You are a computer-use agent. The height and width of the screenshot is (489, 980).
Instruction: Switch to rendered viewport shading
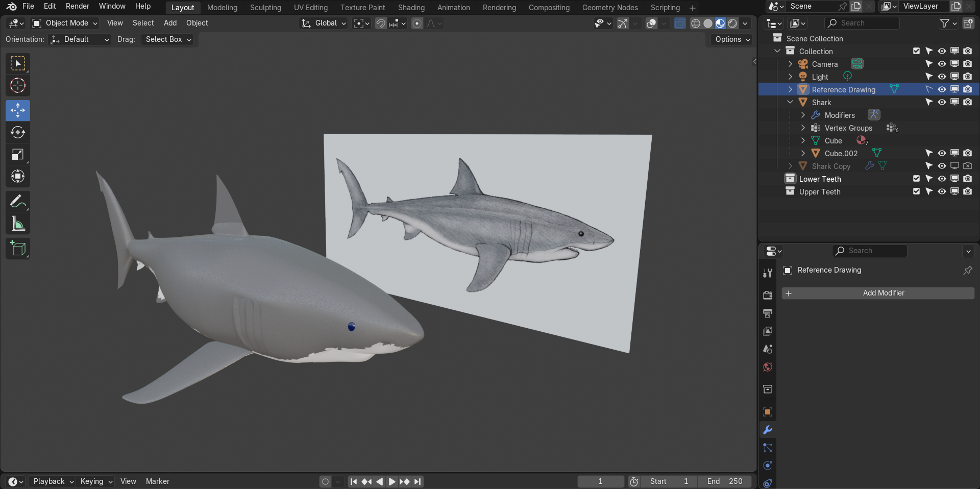732,23
